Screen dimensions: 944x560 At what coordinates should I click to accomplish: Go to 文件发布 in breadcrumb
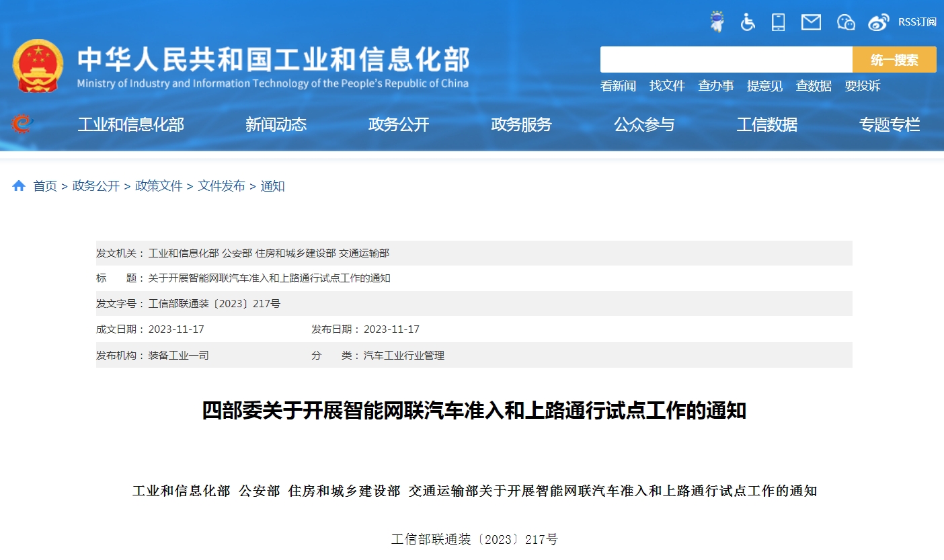click(221, 186)
